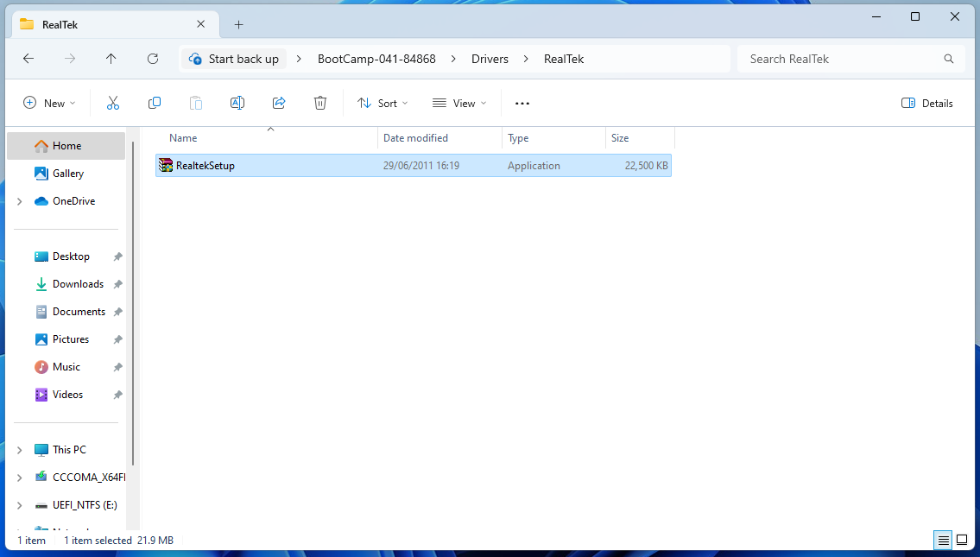Viewport: 980px width, 557px height.
Task: Open the New dropdown menu
Action: coord(49,103)
